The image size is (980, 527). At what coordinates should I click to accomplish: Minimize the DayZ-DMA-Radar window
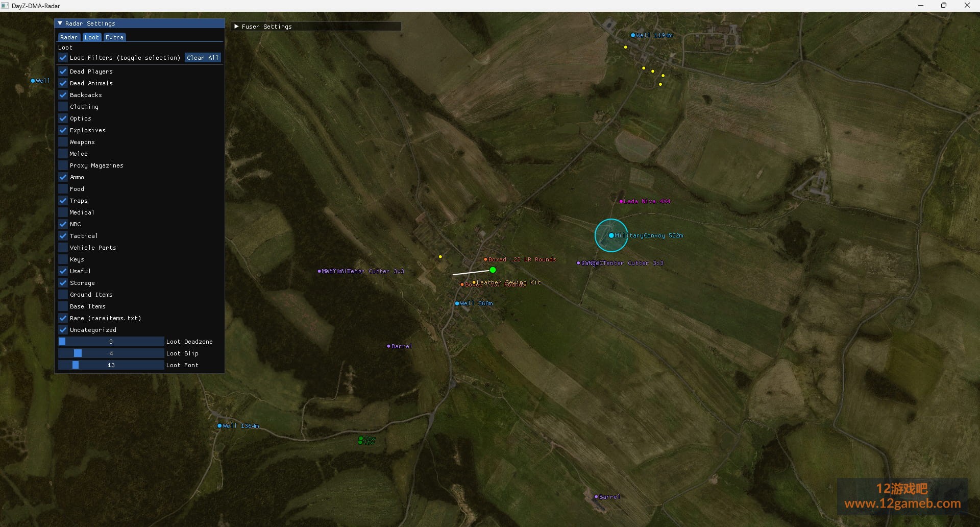921,6
